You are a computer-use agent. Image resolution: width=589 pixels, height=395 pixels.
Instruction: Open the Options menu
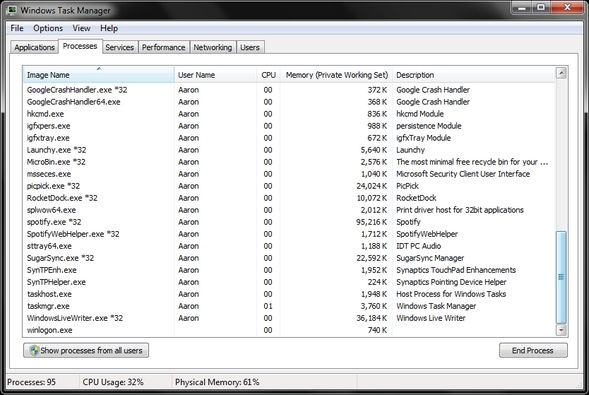[48, 28]
